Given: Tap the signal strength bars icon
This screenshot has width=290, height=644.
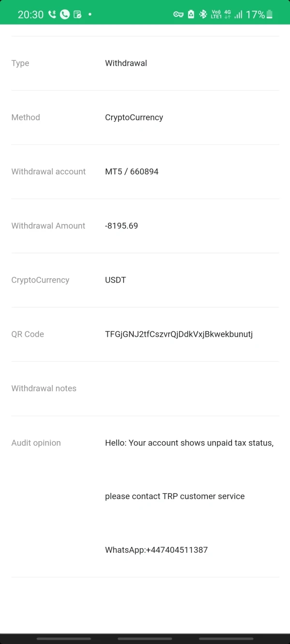Looking at the screenshot, I should [x=238, y=14].
